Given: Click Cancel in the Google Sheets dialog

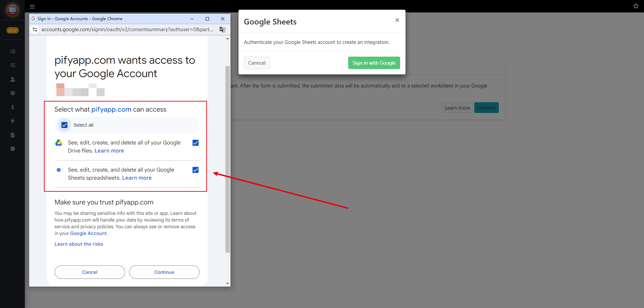Looking at the screenshot, I should pyautogui.click(x=257, y=63).
